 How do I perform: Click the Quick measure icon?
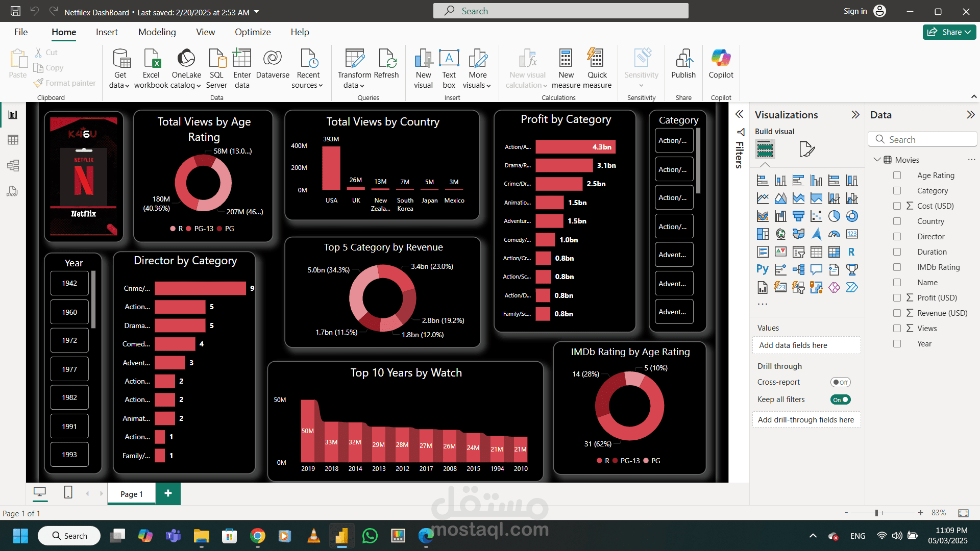pos(596,69)
